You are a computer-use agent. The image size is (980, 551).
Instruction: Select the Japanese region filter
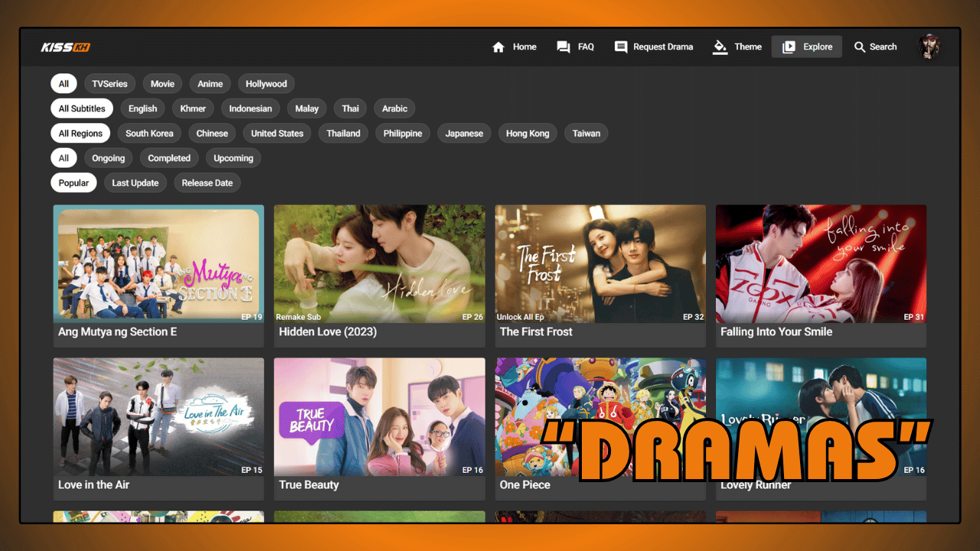pyautogui.click(x=464, y=133)
